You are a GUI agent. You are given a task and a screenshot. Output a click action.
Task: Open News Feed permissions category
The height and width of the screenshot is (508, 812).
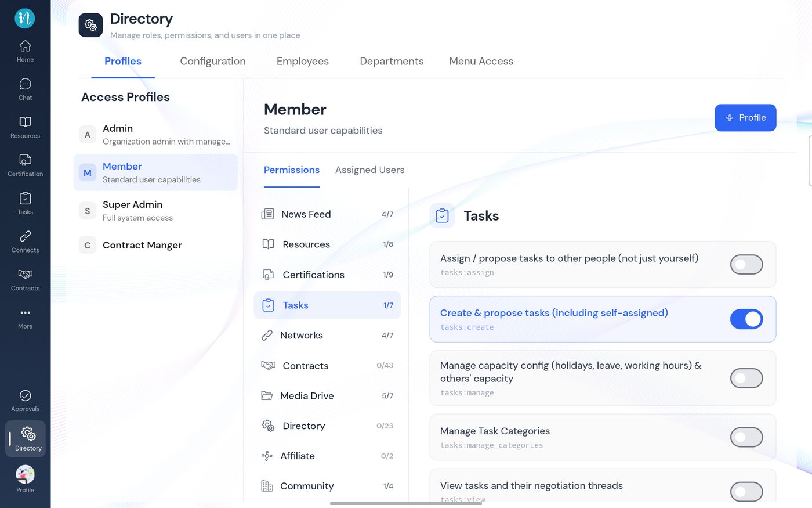(327, 214)
